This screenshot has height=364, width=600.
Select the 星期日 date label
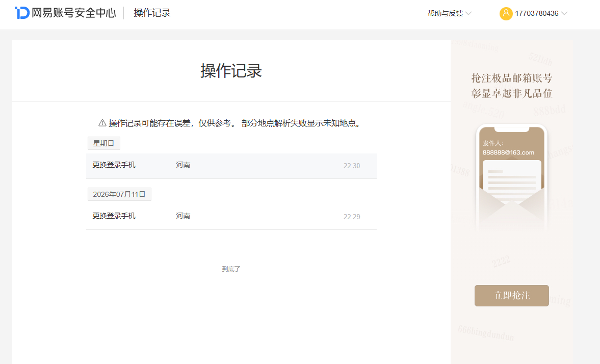(x=103, y=143)
